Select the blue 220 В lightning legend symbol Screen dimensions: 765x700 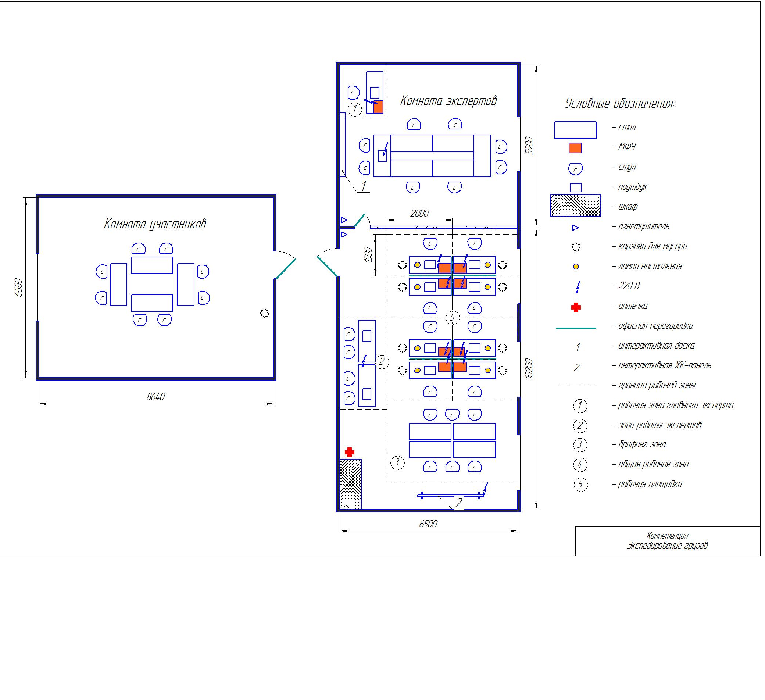pyautogui.click(x=579, y=288)
